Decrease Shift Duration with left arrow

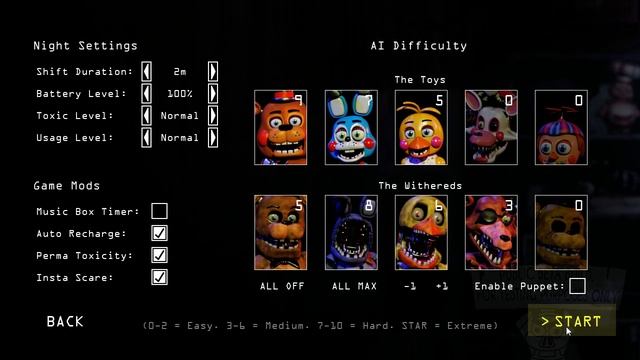[x=147, y=72]
